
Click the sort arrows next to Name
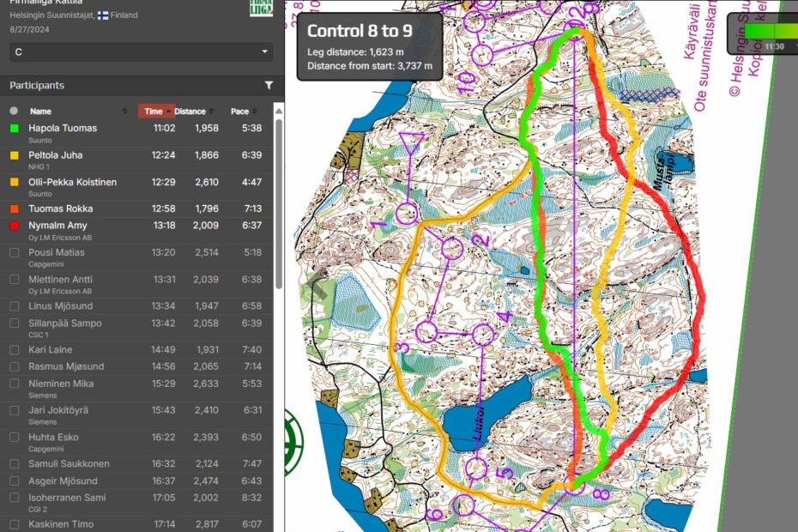pyautogui.click(x=126, y=112)
